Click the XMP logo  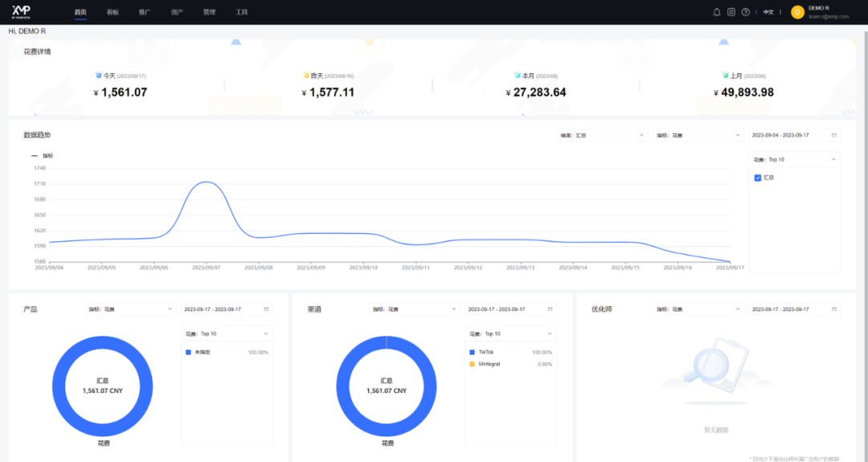point(22,11)
